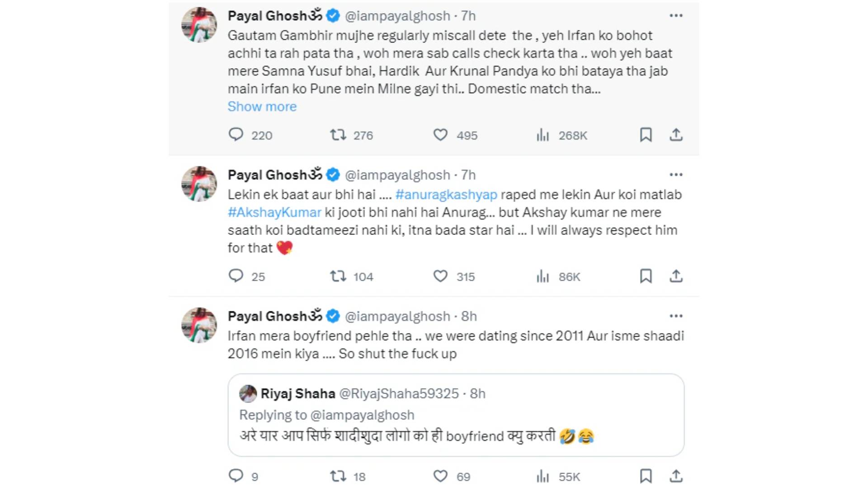868x488 pixels.
Task: Reply to the Gautam Gambhir tweet
Action: 236,135
